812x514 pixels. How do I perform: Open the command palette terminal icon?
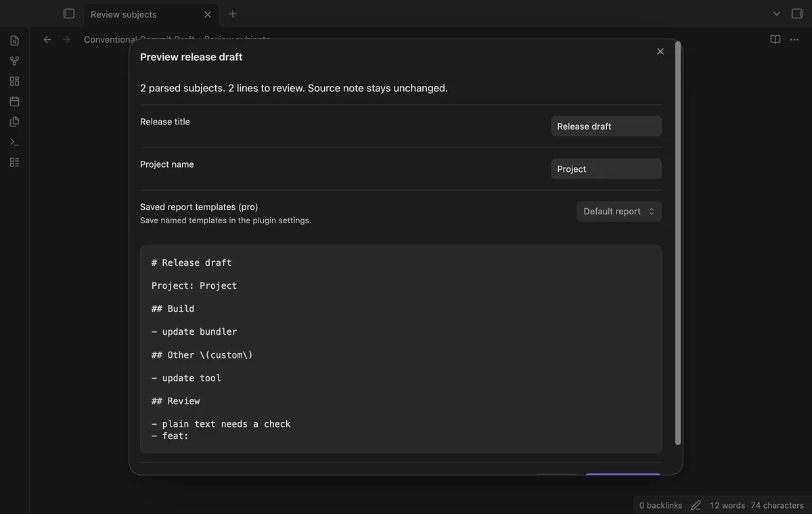point(14,142)
